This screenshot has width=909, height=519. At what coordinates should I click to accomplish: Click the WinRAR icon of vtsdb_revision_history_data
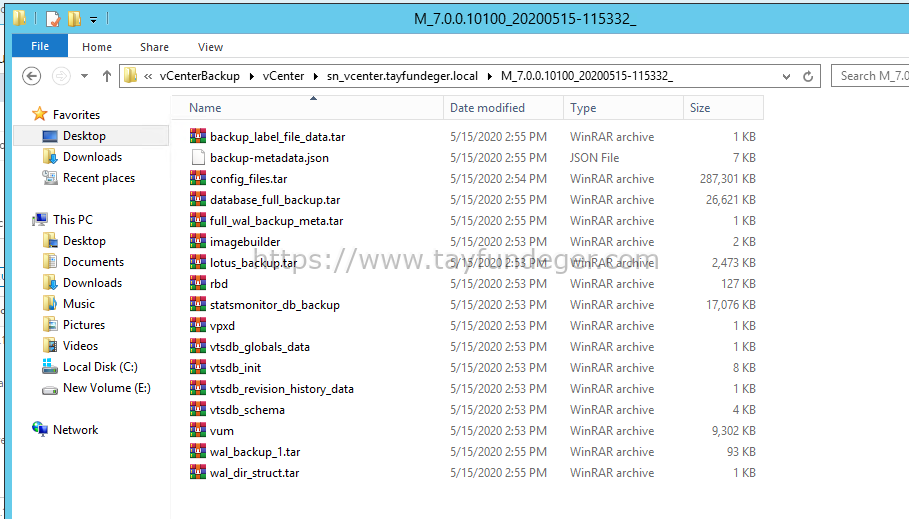coord(198,388)
